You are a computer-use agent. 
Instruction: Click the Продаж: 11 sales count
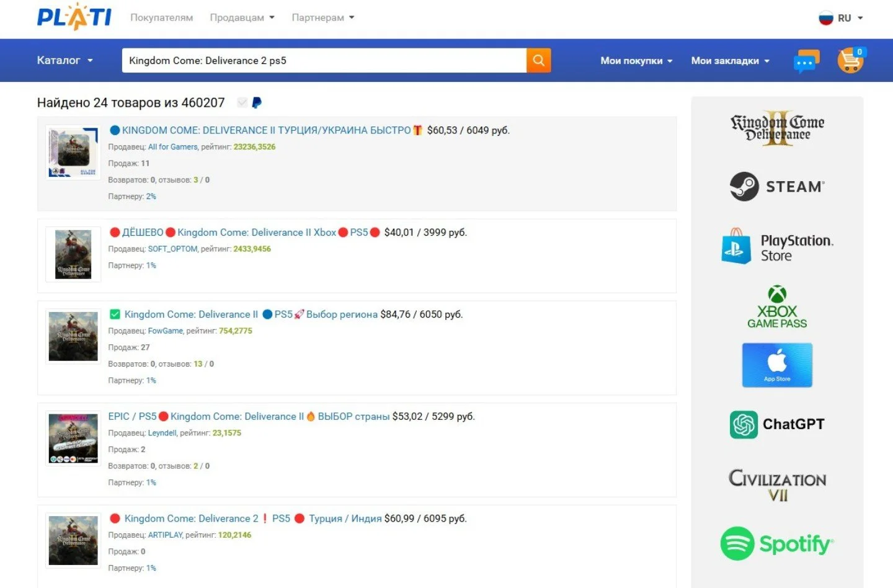(129, 163)
